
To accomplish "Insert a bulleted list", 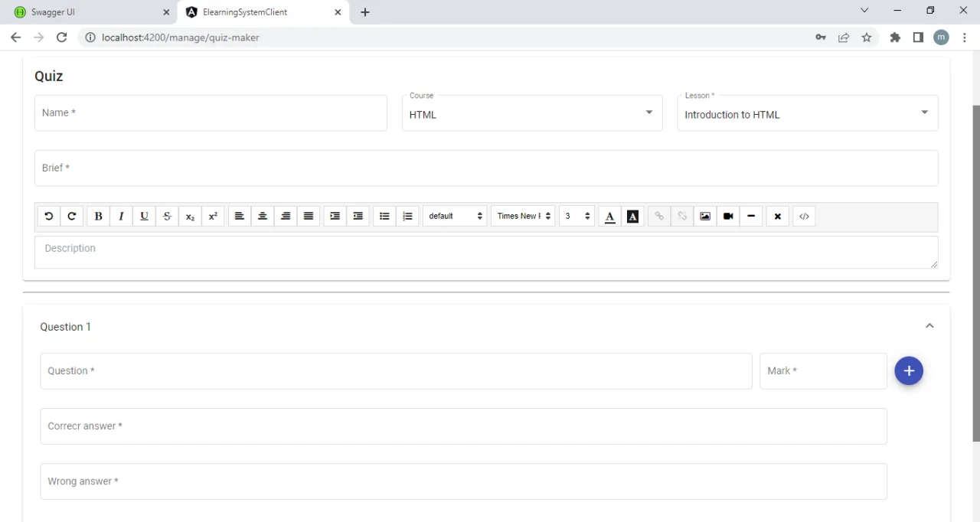I will [x=384, y=217].
